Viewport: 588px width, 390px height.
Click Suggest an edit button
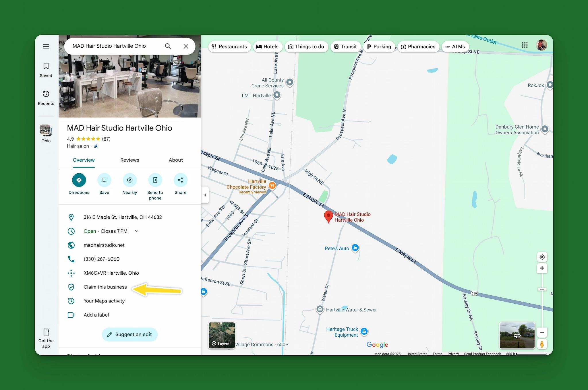tap(130, 335)
